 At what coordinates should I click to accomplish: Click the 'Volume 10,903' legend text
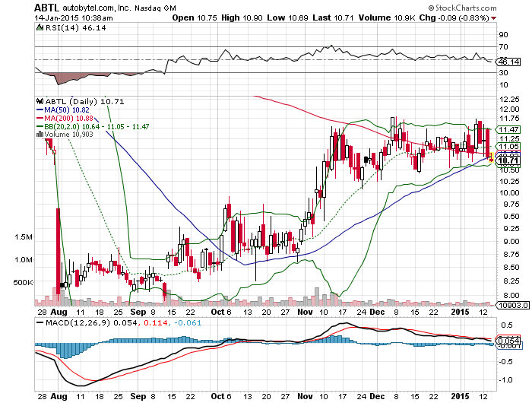(68, 135)
